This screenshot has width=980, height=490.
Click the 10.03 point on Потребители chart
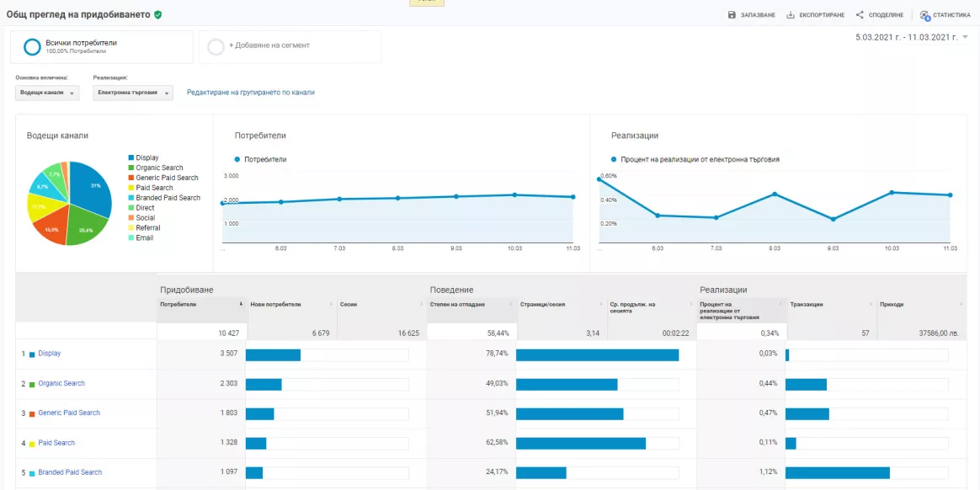(x=514, y=195)
